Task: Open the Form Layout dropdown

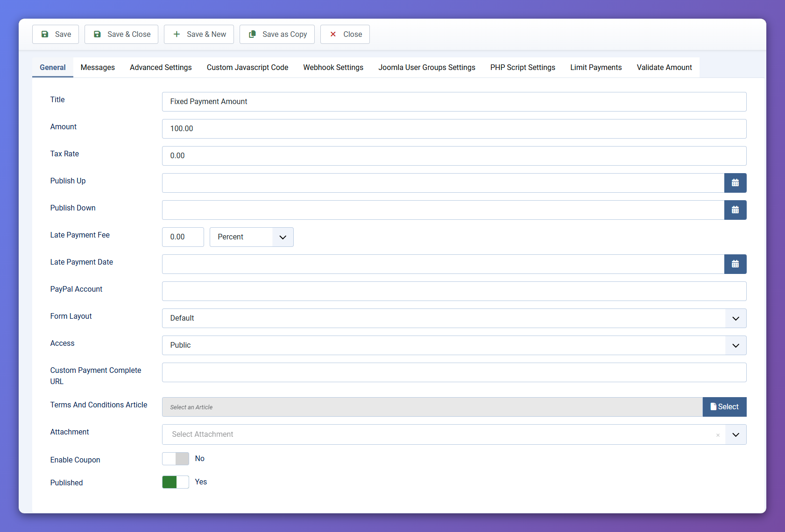Action: click(735, 318)
